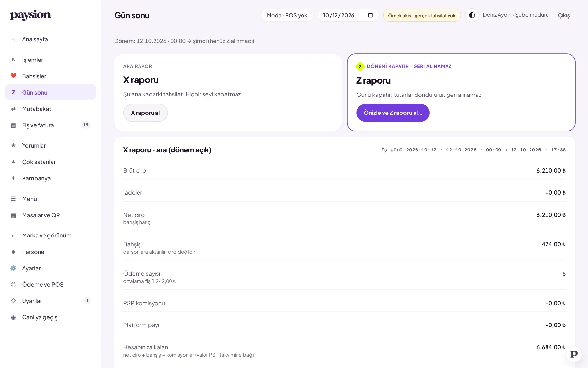The height and width of the screenshot is (368, 588).
Task: Click the gear icon beside Ayarlar
Action: click(x=13, y=268)
